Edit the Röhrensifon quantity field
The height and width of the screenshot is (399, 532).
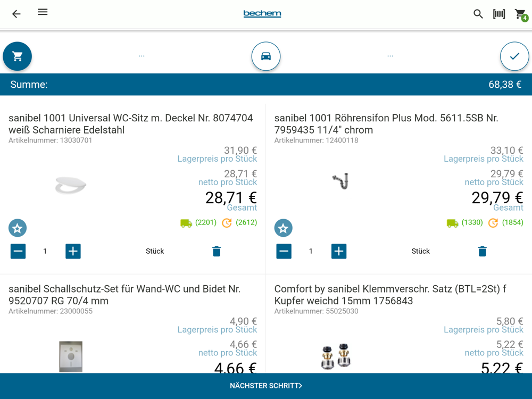click(311, 252)
